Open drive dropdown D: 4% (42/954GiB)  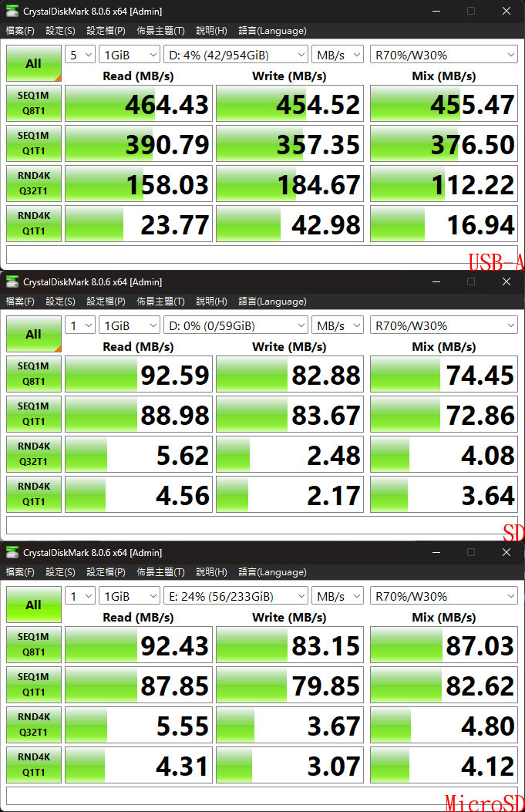click(x=236, y=55)
